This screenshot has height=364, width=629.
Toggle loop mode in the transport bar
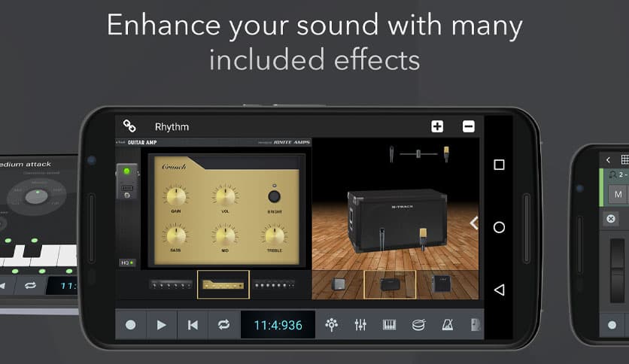click(224, 325)
